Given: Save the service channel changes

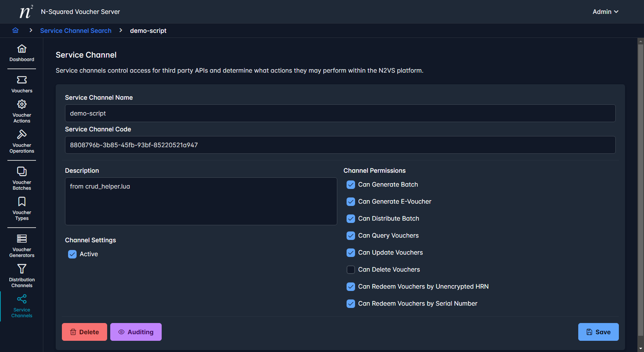Looking at the screenshot, I should coord(598,332).
